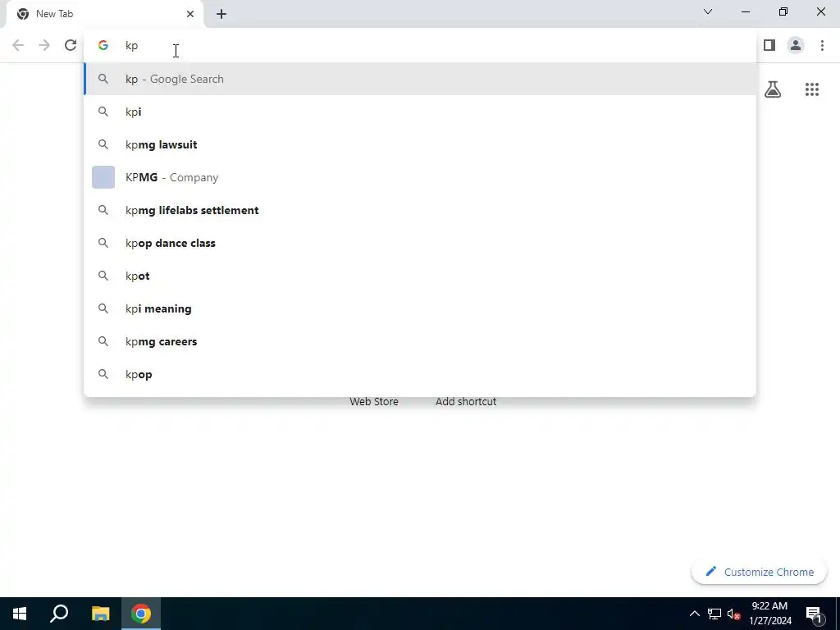The width and height of the screenshot is (840, 630).
Task: Open the Chrome Labs flask icon
Action: click(x=773, y=89)
